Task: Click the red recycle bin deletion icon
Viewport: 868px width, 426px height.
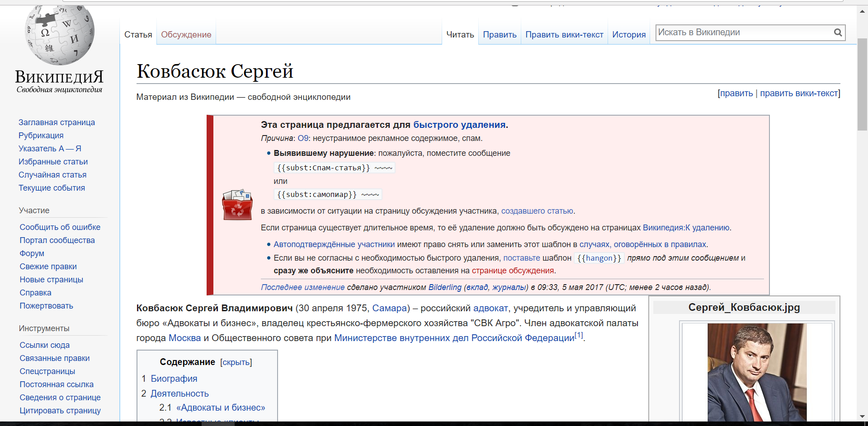Action: click(x=237, y=205)
